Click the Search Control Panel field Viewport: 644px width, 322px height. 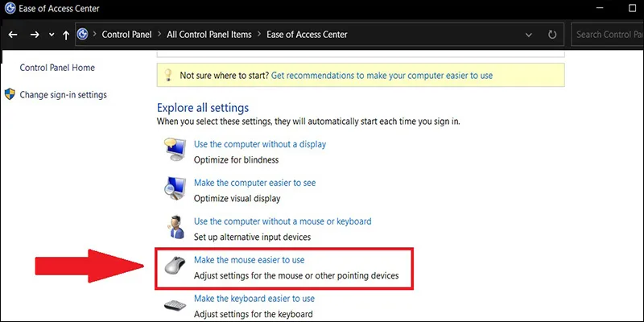(608, 35)
